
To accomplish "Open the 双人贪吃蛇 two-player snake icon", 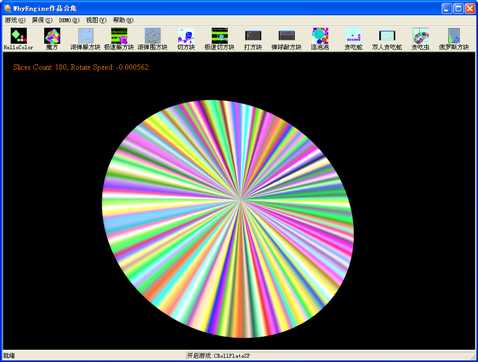I will tap(387, 36).
